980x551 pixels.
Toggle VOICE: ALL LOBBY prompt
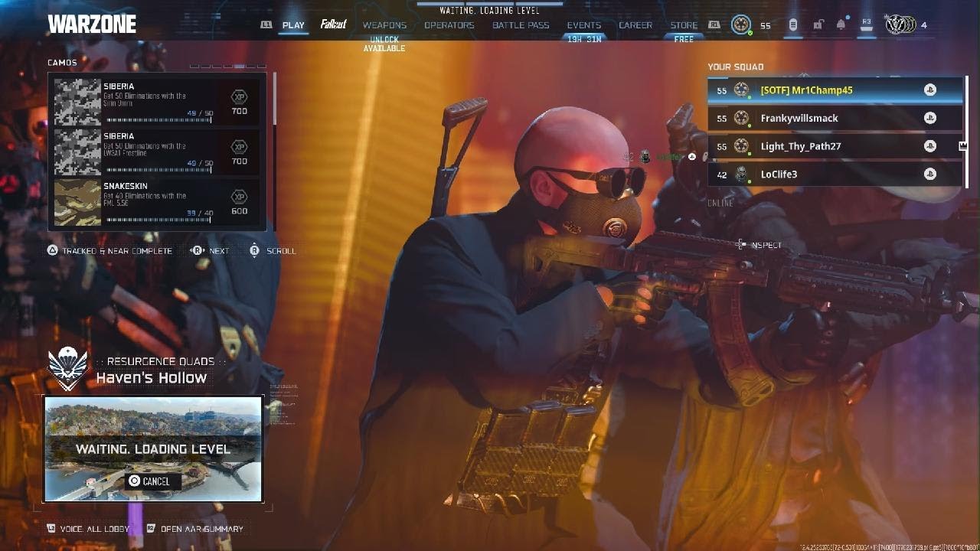point(88,529)
